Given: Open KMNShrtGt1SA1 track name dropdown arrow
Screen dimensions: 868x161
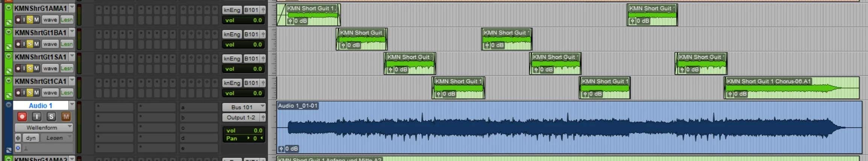Looking at the screenshot, I should pos(72,57).
